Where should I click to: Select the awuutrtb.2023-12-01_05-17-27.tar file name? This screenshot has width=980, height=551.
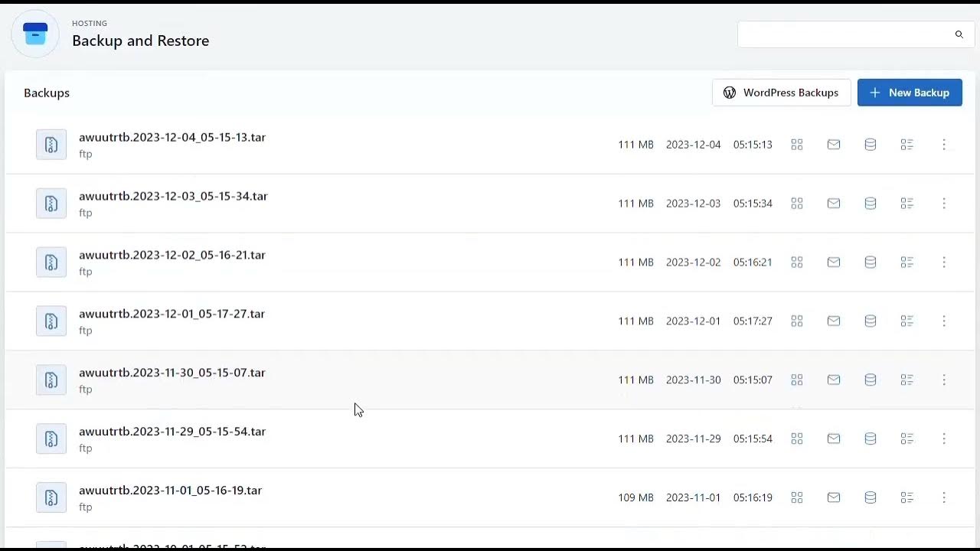coord(171,315)
